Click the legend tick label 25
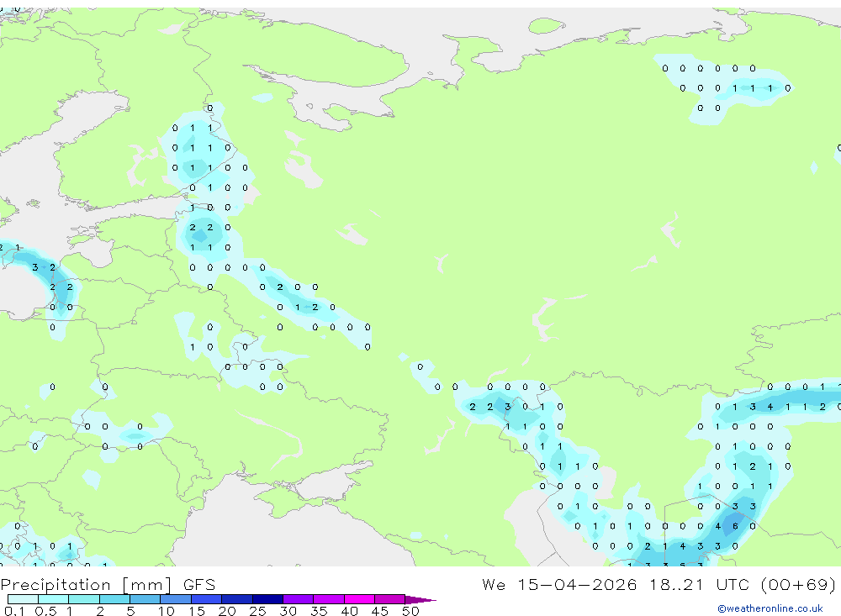 (x=257, y=611)
